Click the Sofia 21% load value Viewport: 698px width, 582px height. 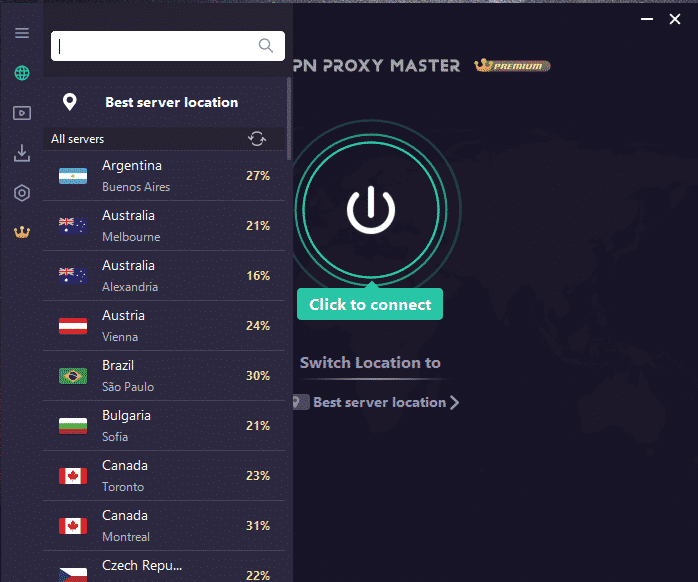pos(258,426)
